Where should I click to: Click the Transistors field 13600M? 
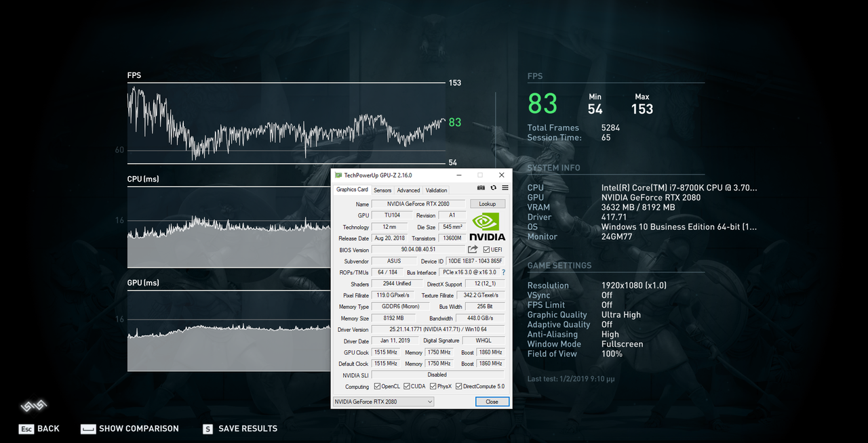point(452,238)
